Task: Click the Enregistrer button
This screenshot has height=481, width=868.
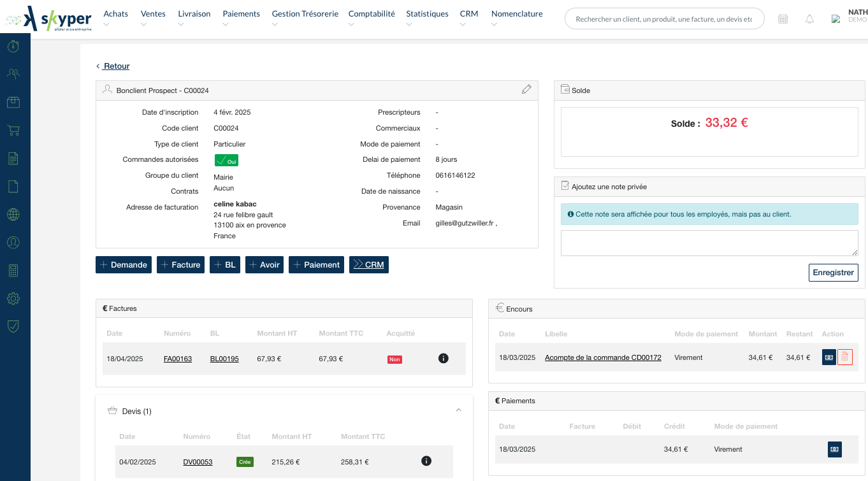Action: 833,272
